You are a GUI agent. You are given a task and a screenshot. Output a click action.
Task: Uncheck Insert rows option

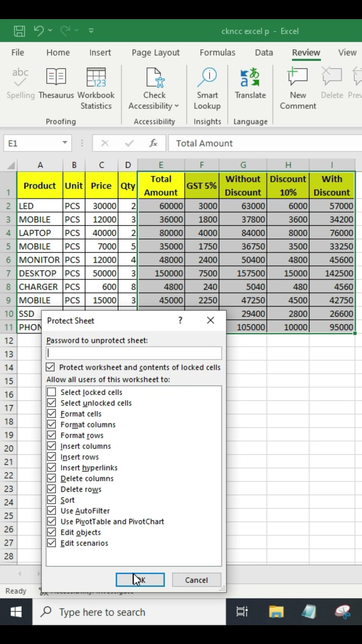click(x=52, y=457)
